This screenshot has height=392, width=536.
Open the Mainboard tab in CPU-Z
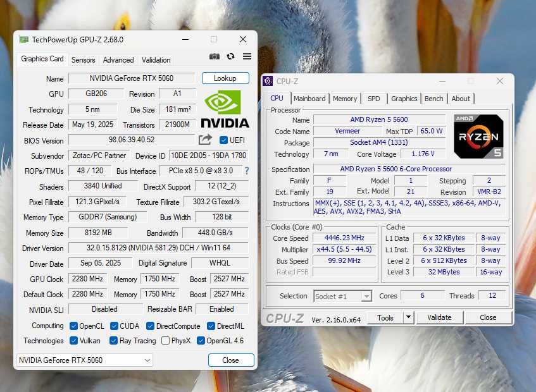click(x=309, y=99)
